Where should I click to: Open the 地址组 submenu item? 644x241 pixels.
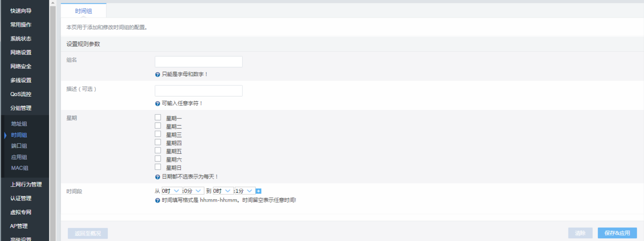click(19, 124)
